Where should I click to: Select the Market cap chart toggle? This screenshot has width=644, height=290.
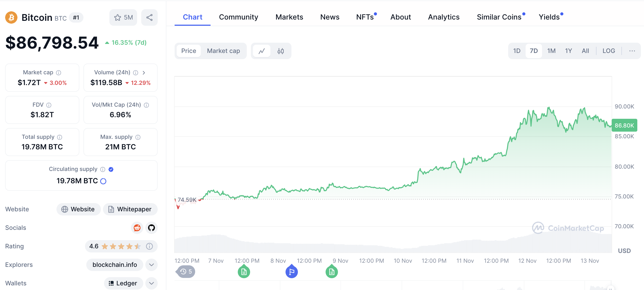[x=223, y=51]
